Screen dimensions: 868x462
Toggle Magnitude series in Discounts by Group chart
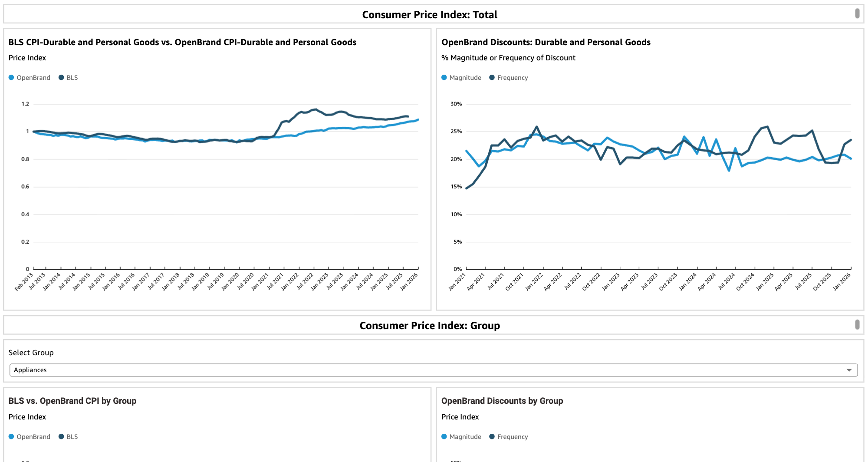pyautogui.click(x=444, y=437)
